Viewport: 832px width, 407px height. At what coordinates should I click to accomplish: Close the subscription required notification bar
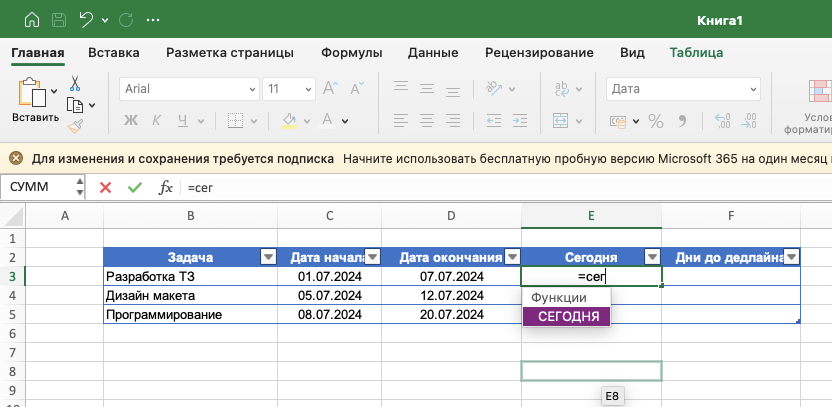point(16,159)
